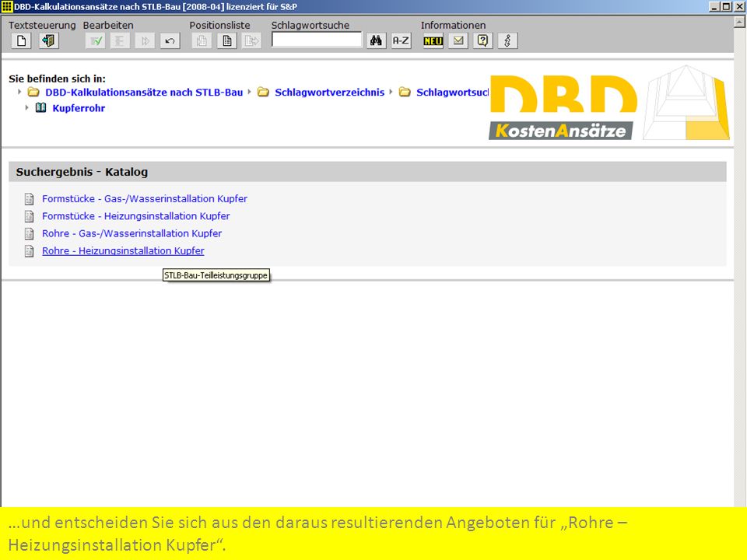Click the undo arrow icon under Bearbeiten
The height and width of the screenshot is (560, 747).
170,41
